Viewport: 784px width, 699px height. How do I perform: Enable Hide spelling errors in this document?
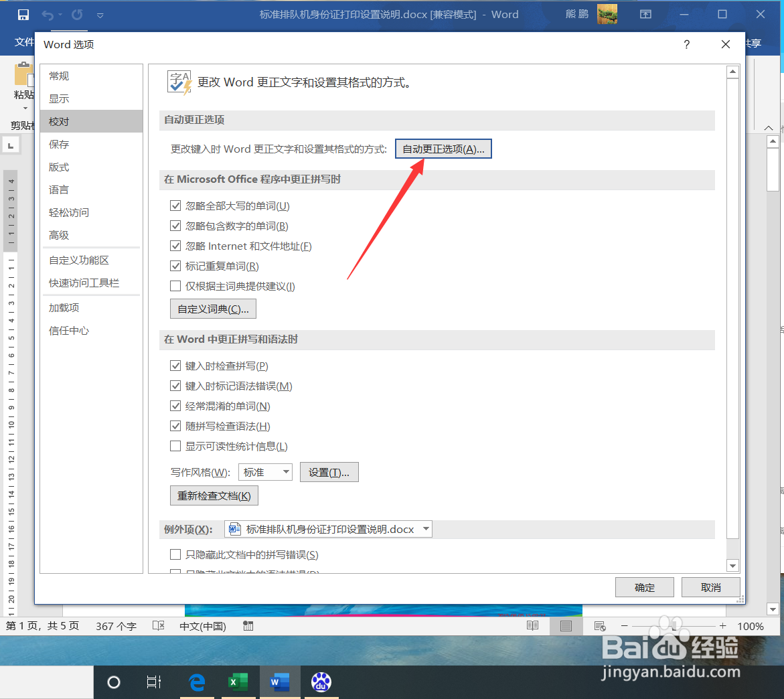click(x=175, y=554)
